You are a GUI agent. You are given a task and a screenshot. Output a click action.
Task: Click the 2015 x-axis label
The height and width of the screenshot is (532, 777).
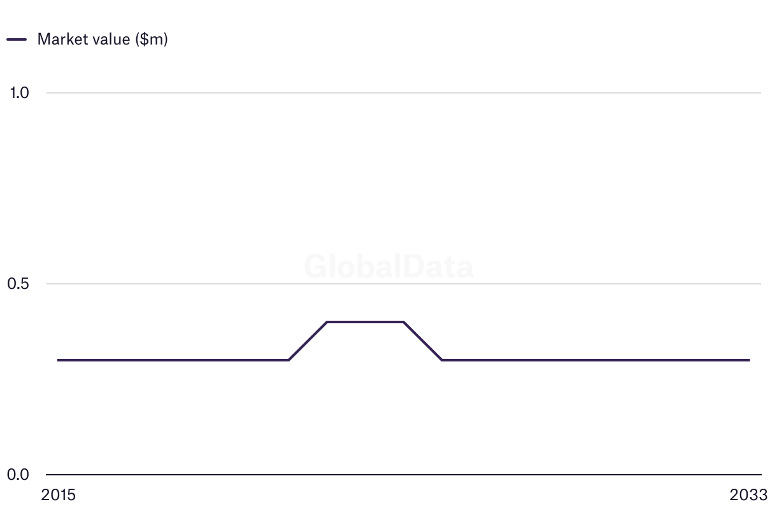pos(58,495)
